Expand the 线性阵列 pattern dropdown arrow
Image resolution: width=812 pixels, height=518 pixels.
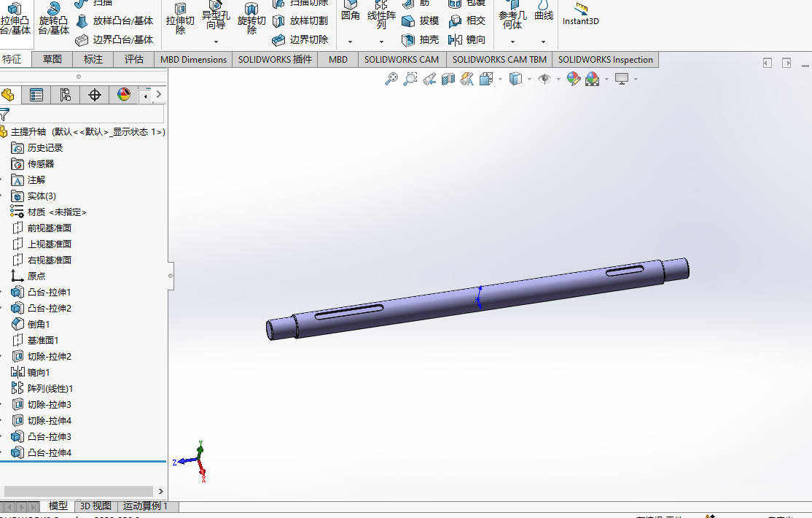(x=382, y=42)
